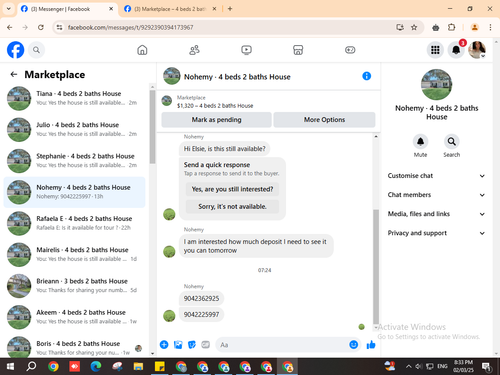Open Windows taskbar search
The image size is (500, 375).
[x=32, y=367]
